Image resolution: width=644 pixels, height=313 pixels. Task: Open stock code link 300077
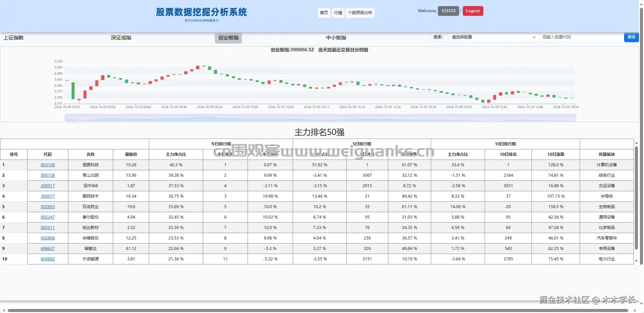(48, 196)
